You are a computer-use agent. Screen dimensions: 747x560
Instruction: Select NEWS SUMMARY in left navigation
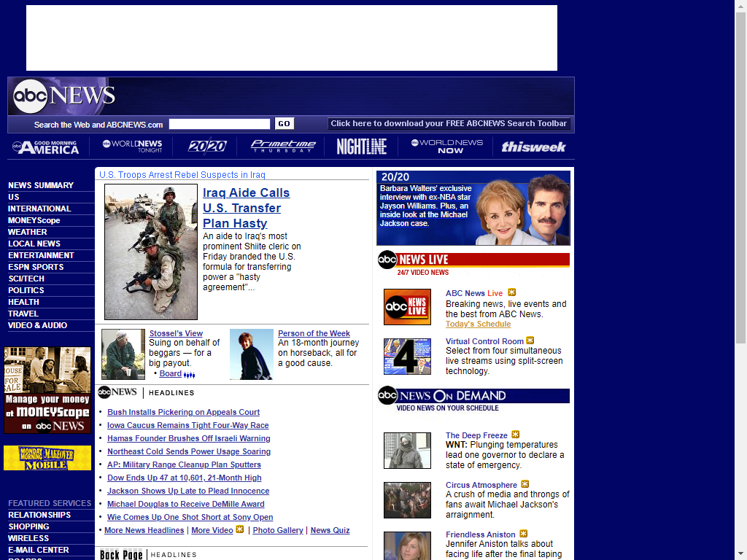click(41, 185)
